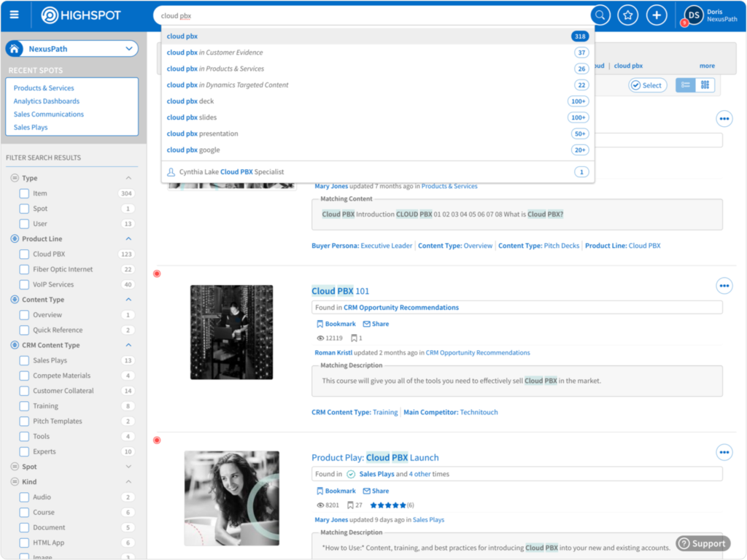Viewport: 747px width, 560px height.
Task: Click Bookmark icon for Cloud PBX 101
Action: [x=320, y=324]
